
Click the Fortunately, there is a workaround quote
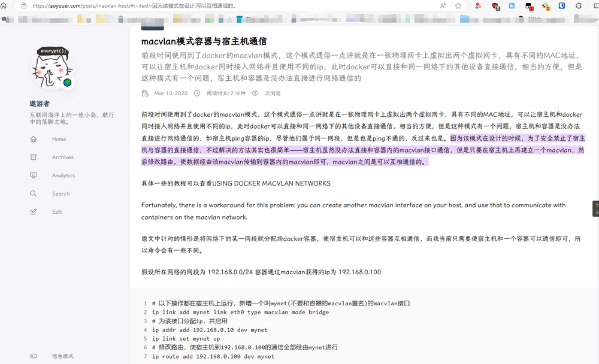(353, 211)
